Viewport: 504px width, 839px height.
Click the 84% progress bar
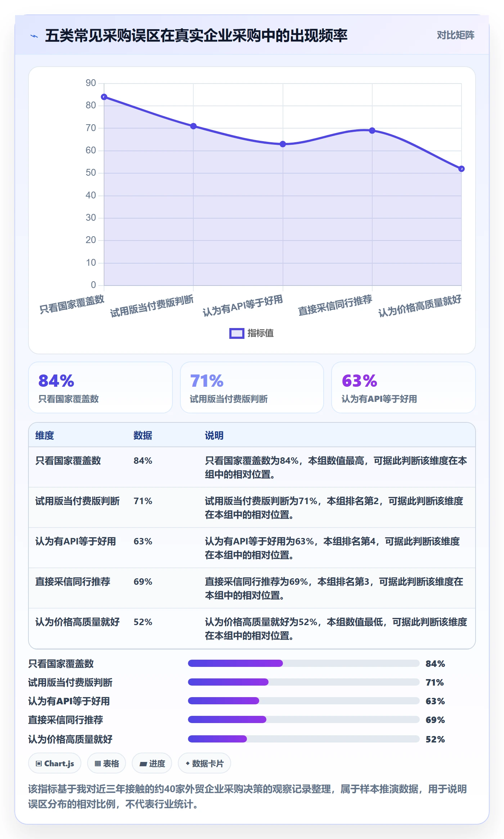[303, 663]
